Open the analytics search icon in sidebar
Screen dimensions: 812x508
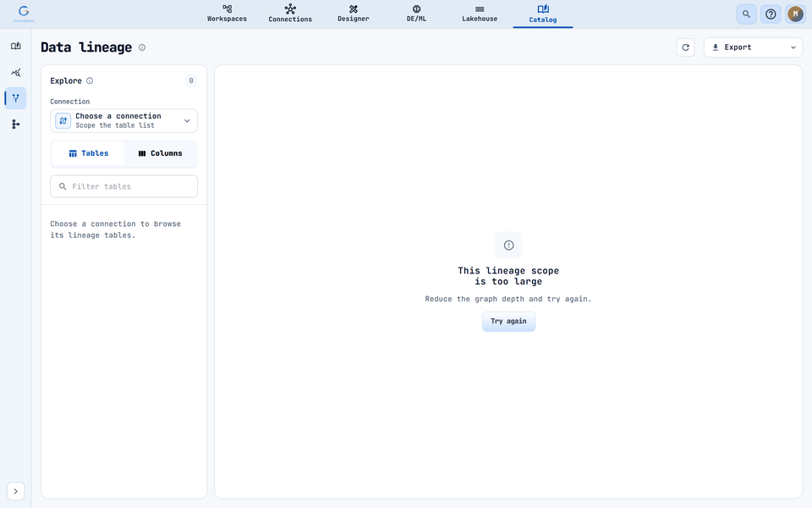15,72
